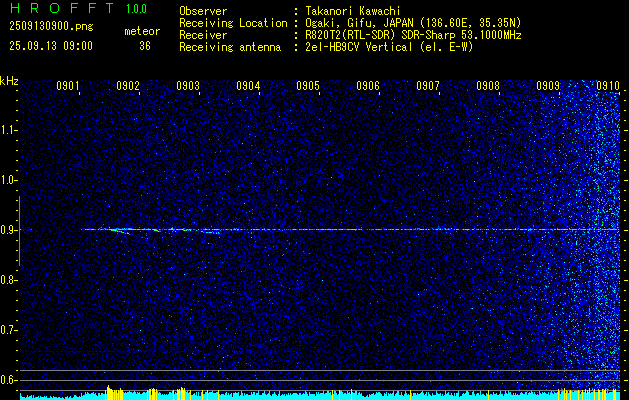Image resolution: width=629 pixels, height=400 pixels.
Task: Click the Receiver R820T2 SDR-Sharp line
Action: tap(413, 35)
